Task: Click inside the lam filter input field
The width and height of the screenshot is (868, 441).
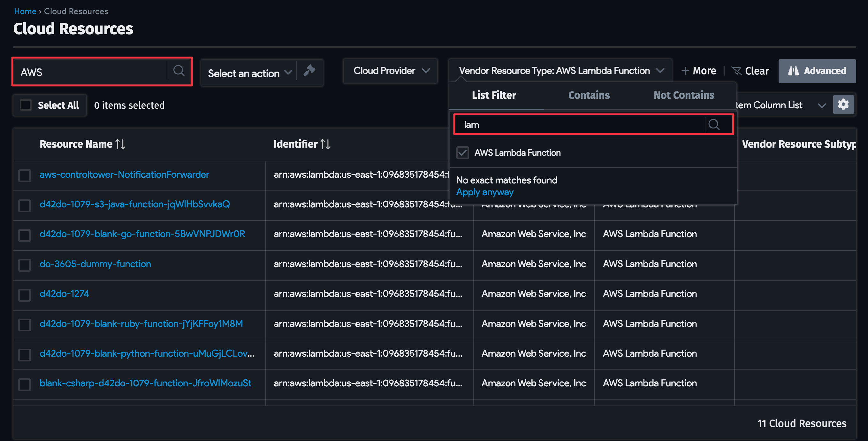Action: 573,124
